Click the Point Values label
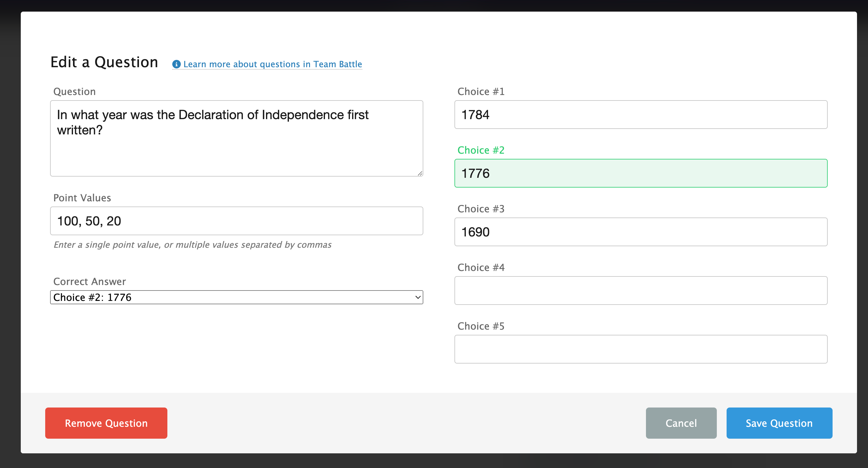This screenshot has width=868, height=468. coord(82,198)
